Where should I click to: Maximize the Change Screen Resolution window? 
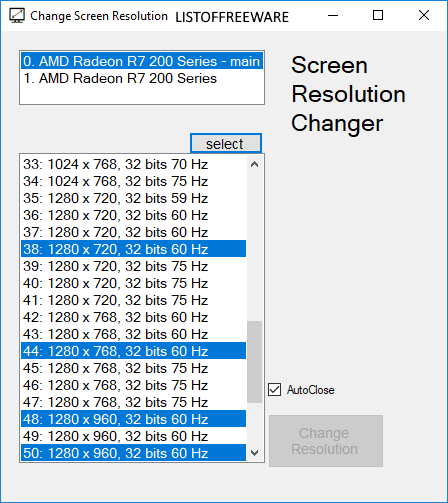tap(378, 15)
